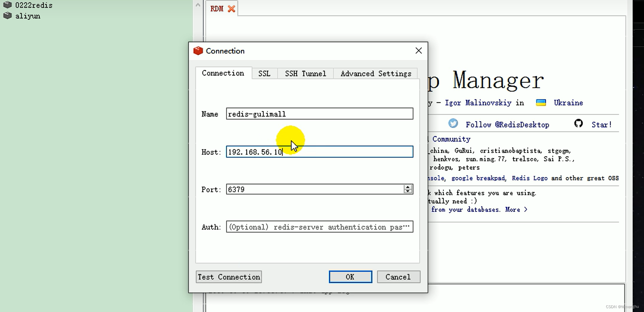Confirm with the OK button

point(350,277)
